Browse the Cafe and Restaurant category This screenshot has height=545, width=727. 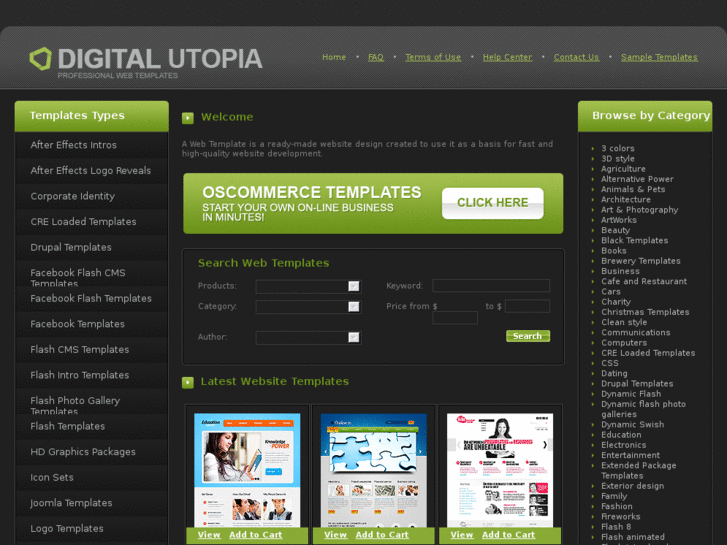pos(644,281)
